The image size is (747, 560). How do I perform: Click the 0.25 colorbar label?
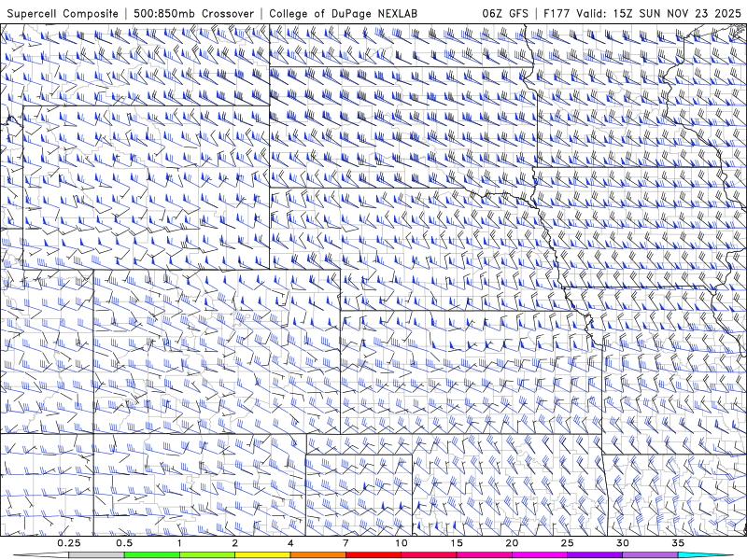[x=69, y=543]
